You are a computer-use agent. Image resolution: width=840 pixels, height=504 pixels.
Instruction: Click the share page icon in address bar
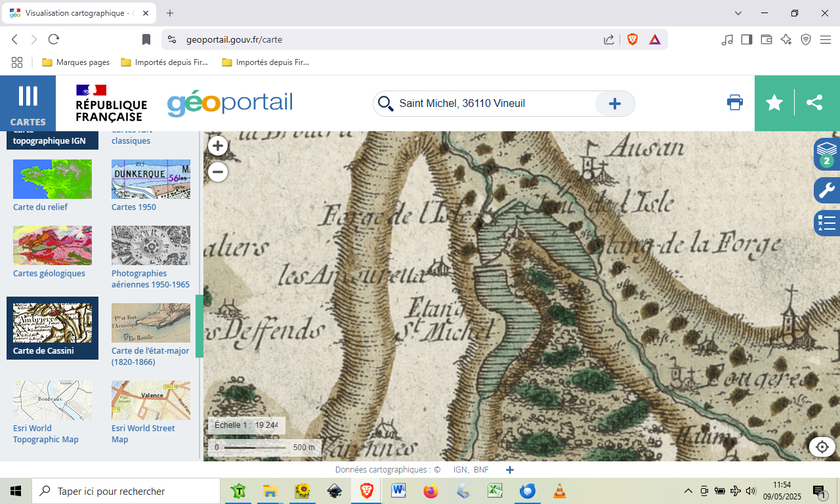[x=609, y=39]
